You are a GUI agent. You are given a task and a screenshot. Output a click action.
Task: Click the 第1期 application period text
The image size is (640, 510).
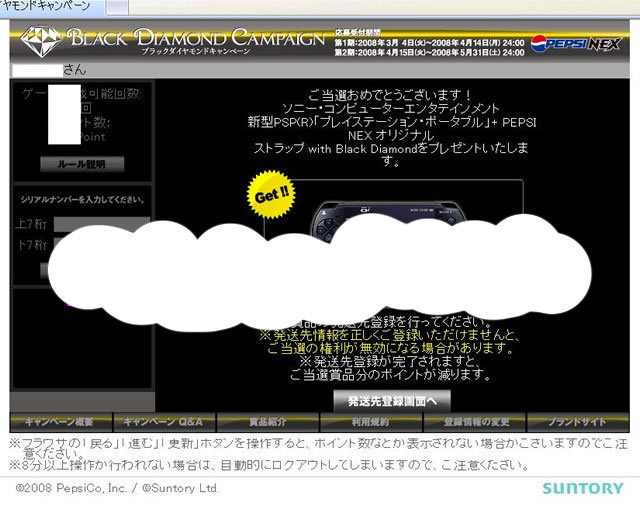429,43
